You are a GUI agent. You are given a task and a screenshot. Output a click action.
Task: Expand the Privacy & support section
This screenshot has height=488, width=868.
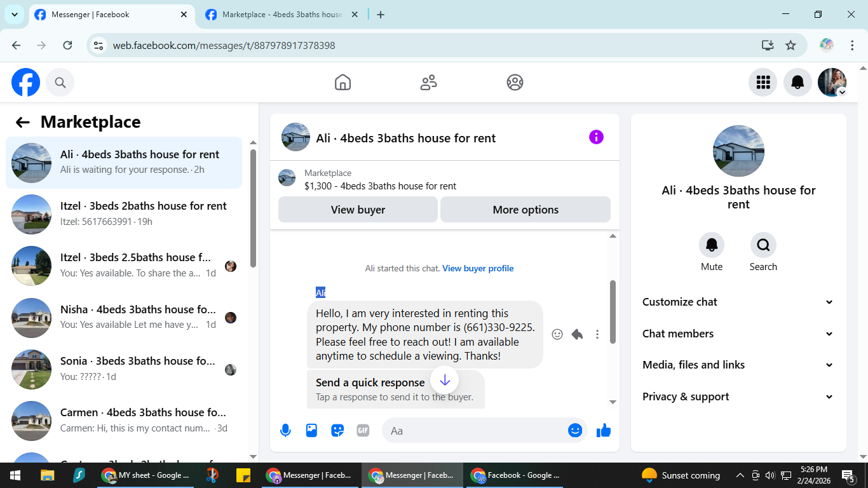point(738,396)
